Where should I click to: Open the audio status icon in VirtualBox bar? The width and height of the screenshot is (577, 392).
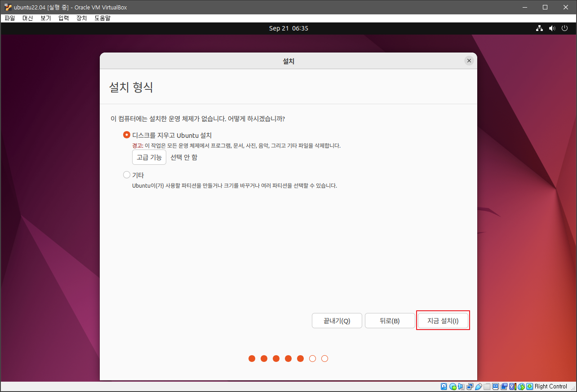461,386
